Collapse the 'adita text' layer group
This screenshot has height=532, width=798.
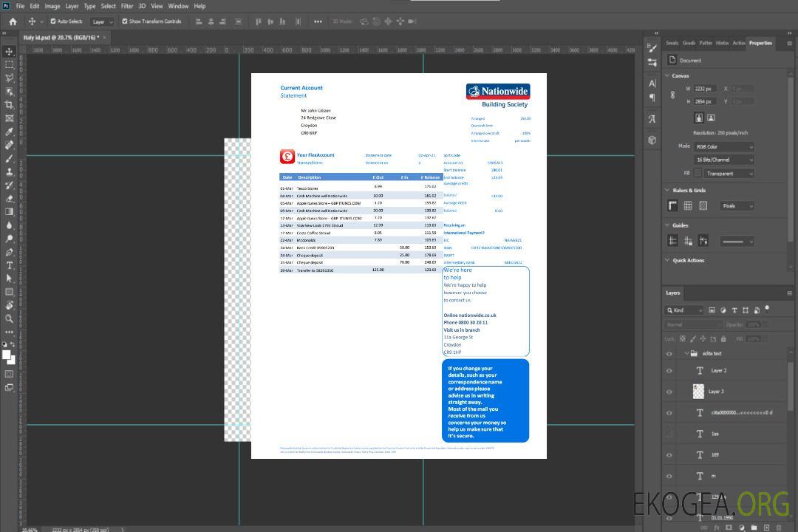click(686, 353)
